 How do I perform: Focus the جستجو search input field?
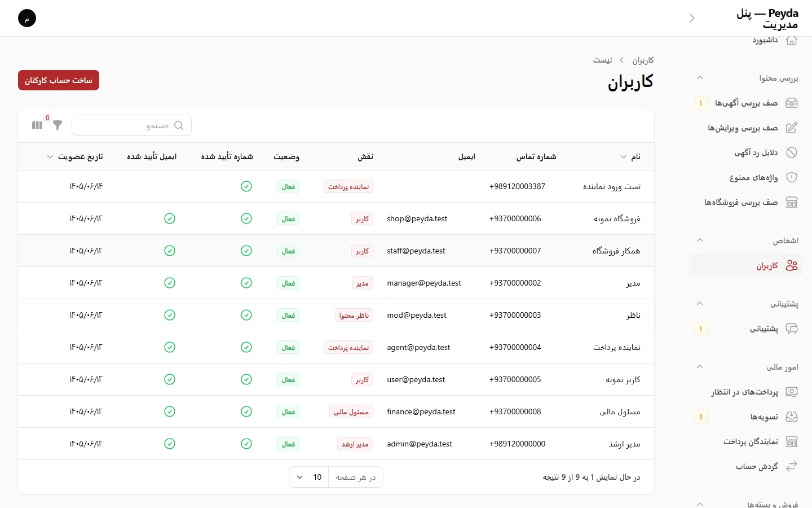tap(131, 125)
